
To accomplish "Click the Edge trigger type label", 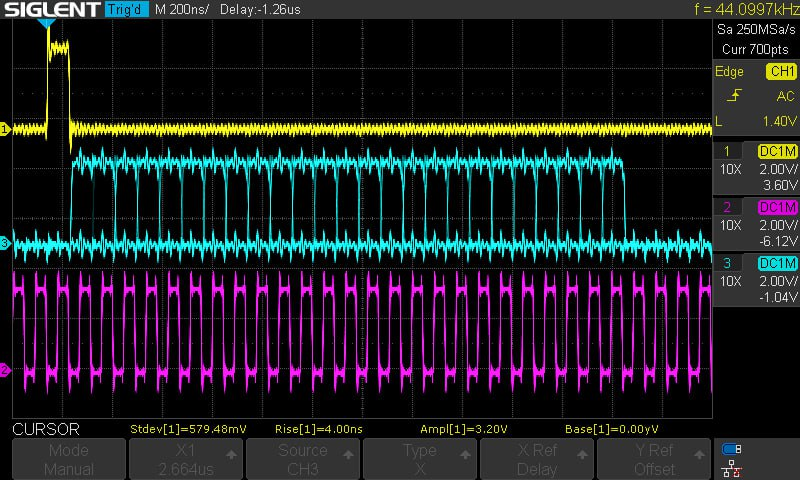I will click(729, 71).
